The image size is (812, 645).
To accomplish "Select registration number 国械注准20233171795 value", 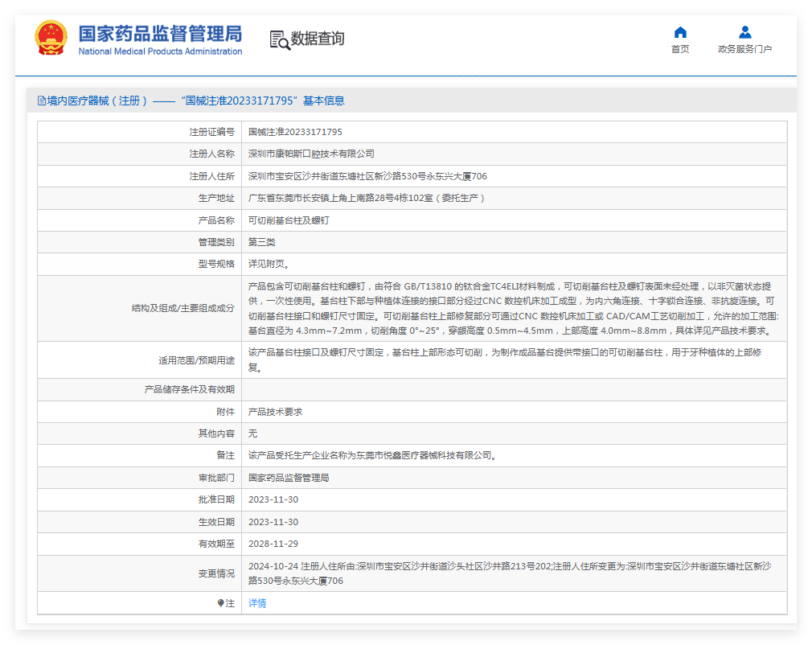I will click(295, 132).
